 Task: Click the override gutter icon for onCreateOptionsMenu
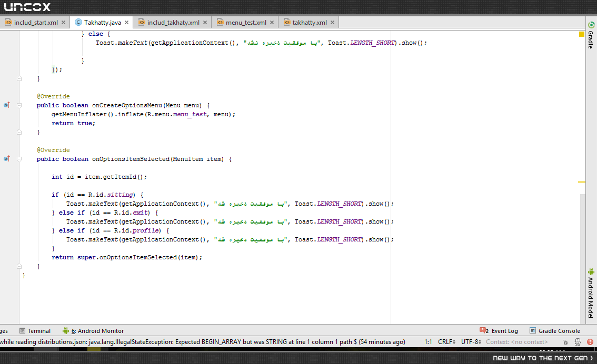point(7,105)
